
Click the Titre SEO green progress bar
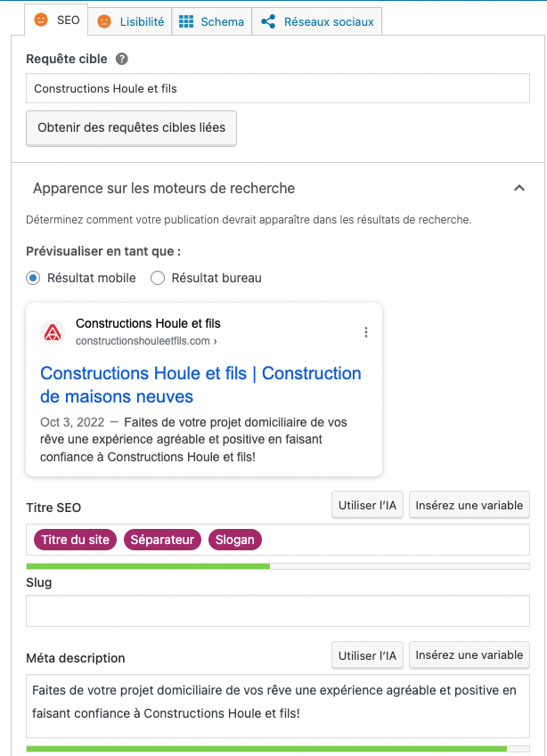(x=148, y=565)
